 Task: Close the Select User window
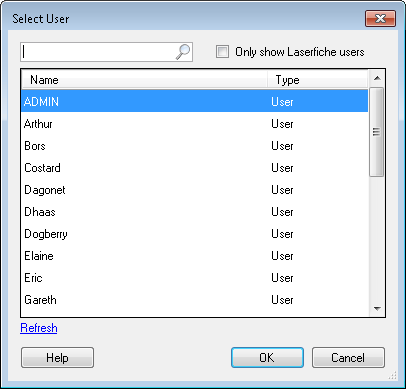tap(380, 18)
